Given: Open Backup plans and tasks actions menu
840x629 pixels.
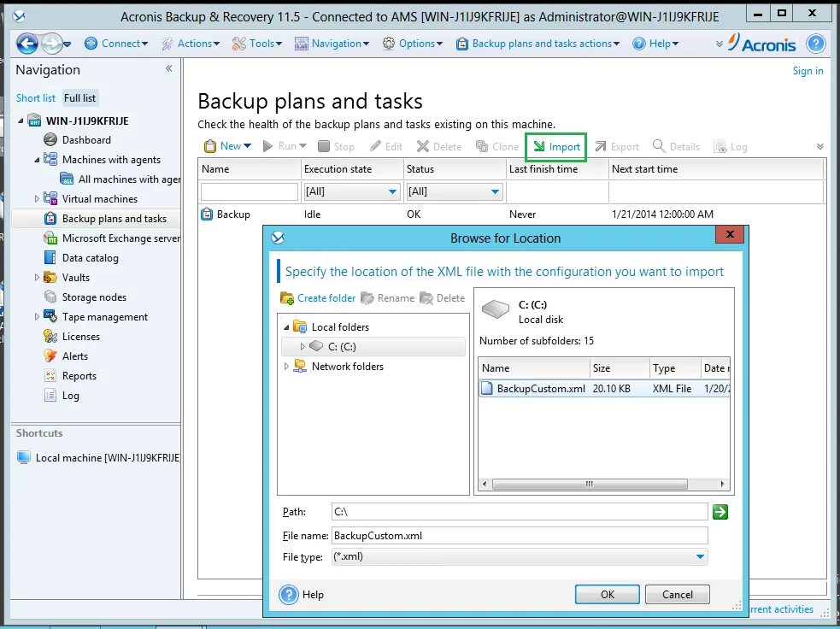Looking at the screenshot, I should (x=537, y=44).
